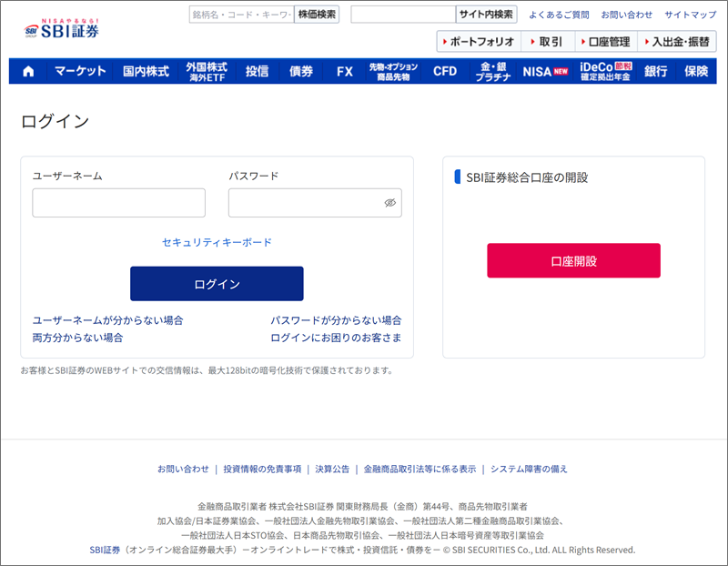Image resolution: width=728 pixels, height=566 pixels.
Task: Open ポートフォリオ from the top toolbar
Action: 479,42
